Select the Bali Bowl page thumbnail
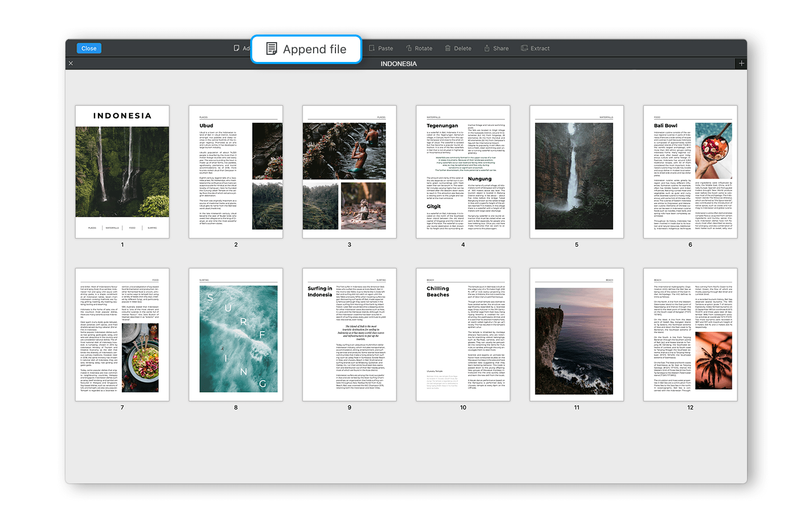This screenshot has height=522, width=812. [690, 172]
